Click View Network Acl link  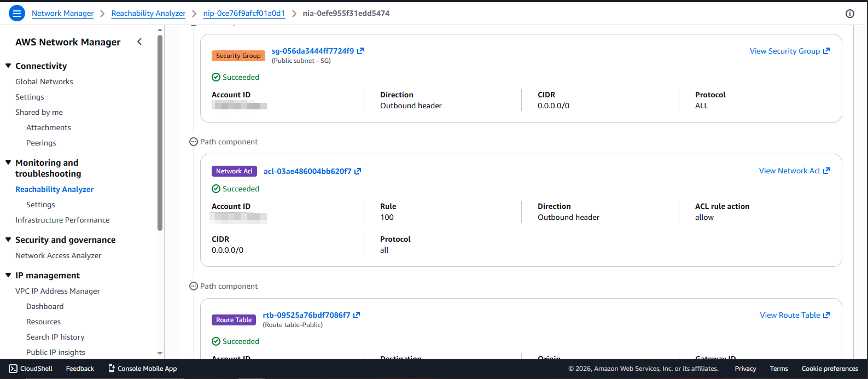pos(790,171)
